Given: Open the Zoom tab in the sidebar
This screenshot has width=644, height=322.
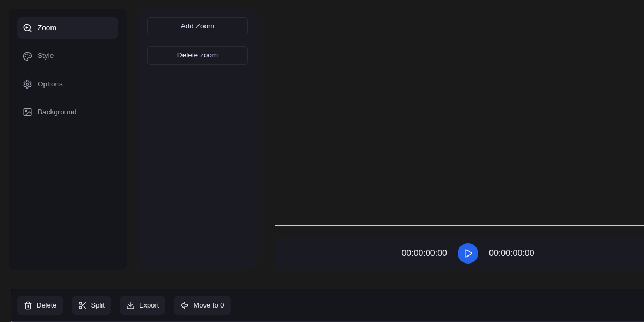Looking at the screenshot, I should [x=47, y=28].
